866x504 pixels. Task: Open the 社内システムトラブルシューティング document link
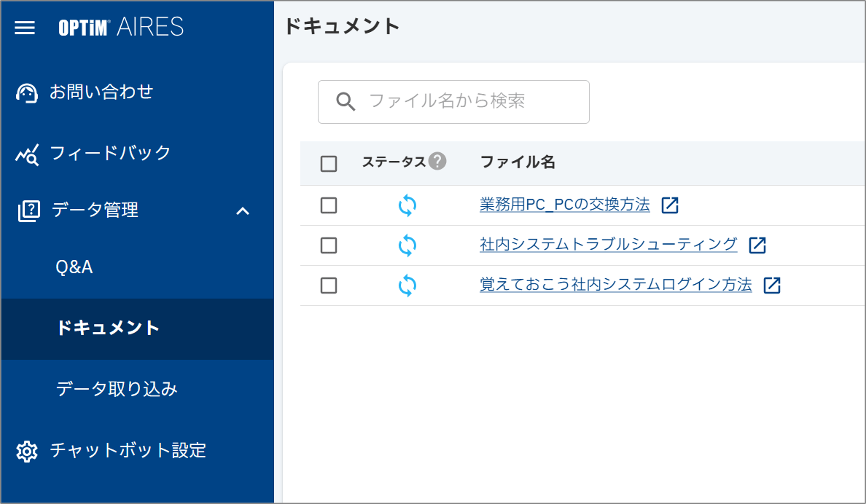coord(607,244)
